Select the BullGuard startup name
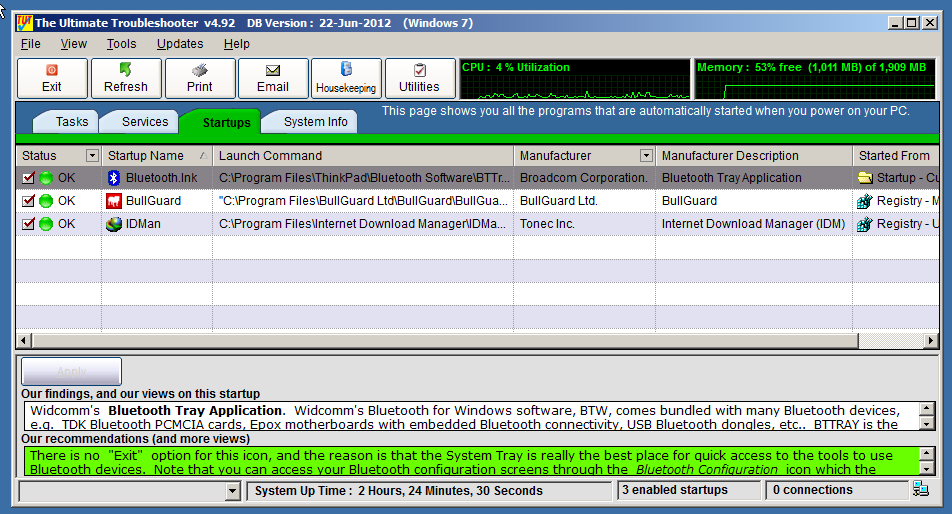 coord(153,201)
